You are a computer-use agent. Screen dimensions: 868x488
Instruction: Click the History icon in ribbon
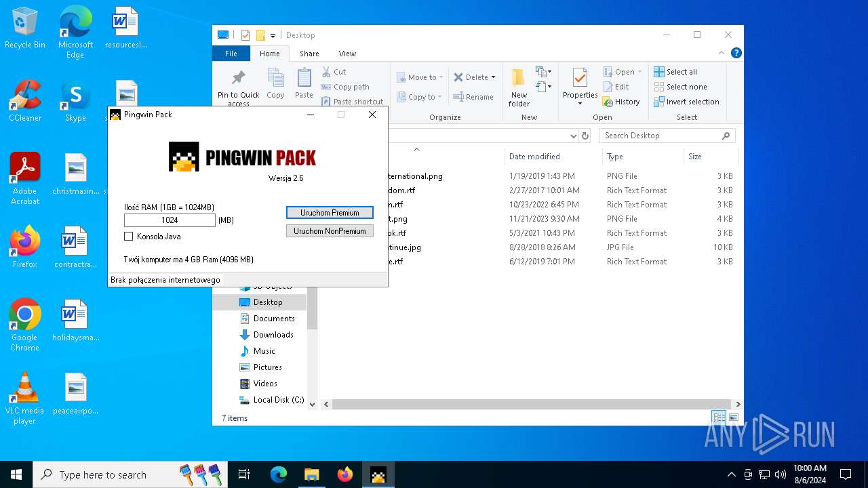(x=608, y=102)
